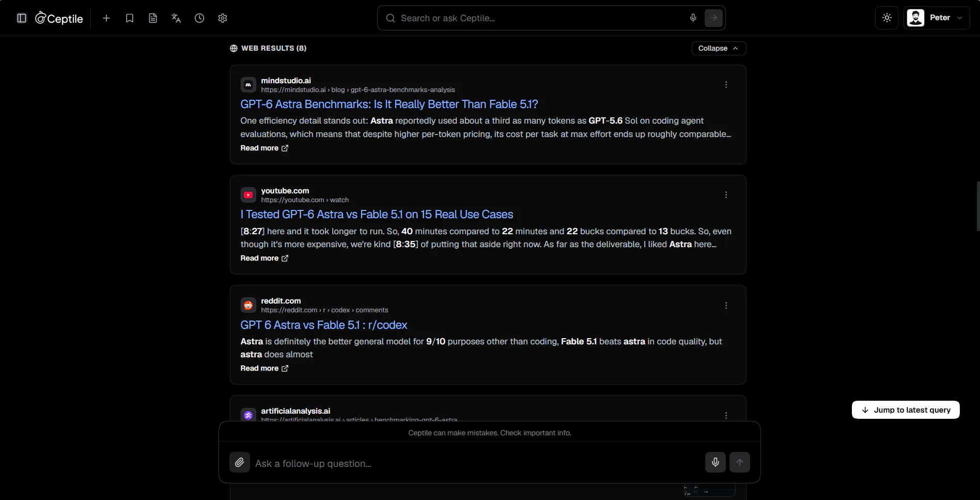Open the bookmarks icon

coord(130,18)
